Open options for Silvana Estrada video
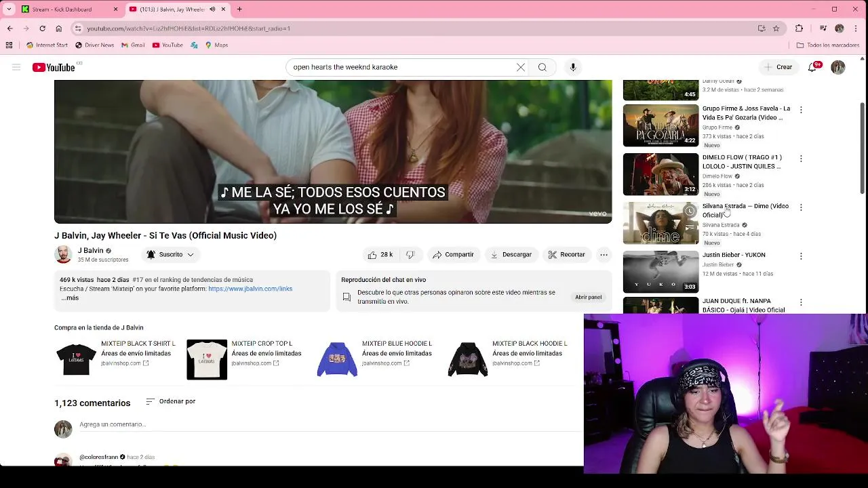Screen dimensions: 868x488 pyautogui.click(x=801, y=207)
